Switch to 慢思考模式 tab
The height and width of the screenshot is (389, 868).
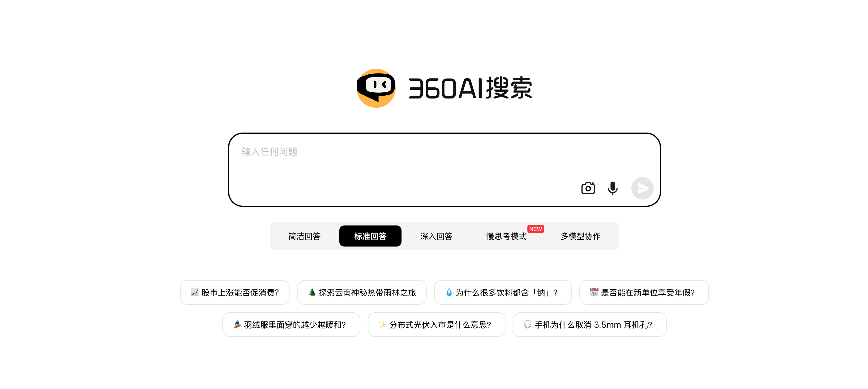click(x=506, y=236)
